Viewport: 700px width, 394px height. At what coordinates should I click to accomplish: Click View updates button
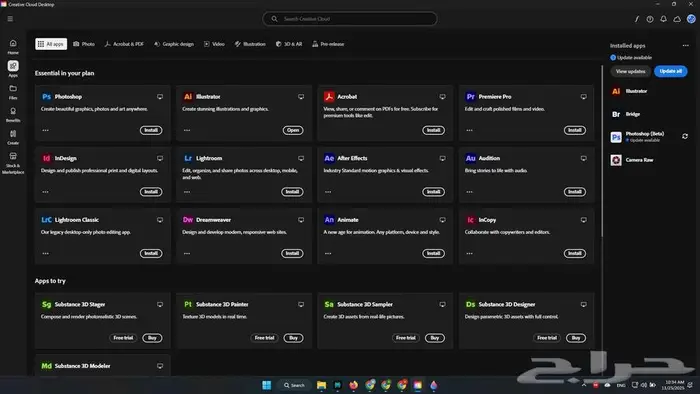click(630, 71)
